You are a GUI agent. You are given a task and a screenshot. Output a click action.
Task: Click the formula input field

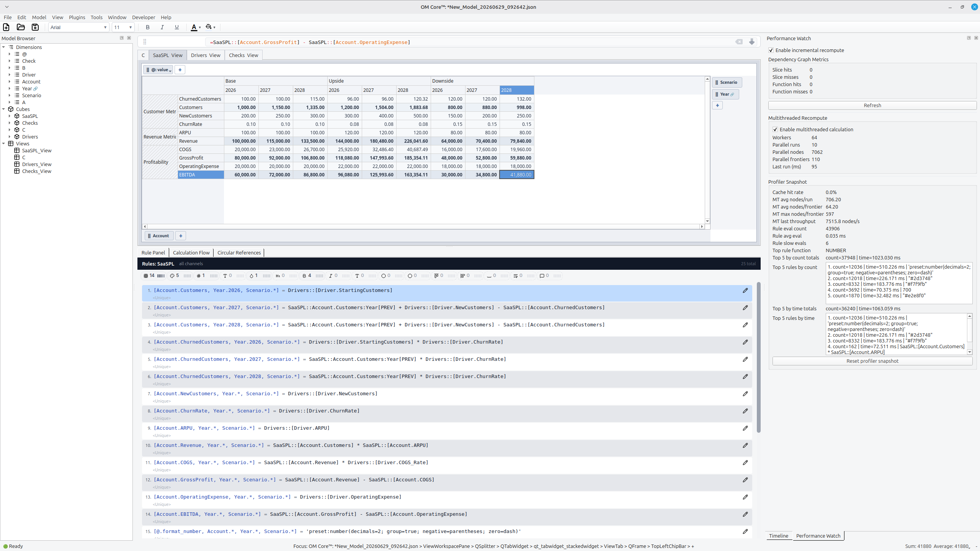coord(470,42)
